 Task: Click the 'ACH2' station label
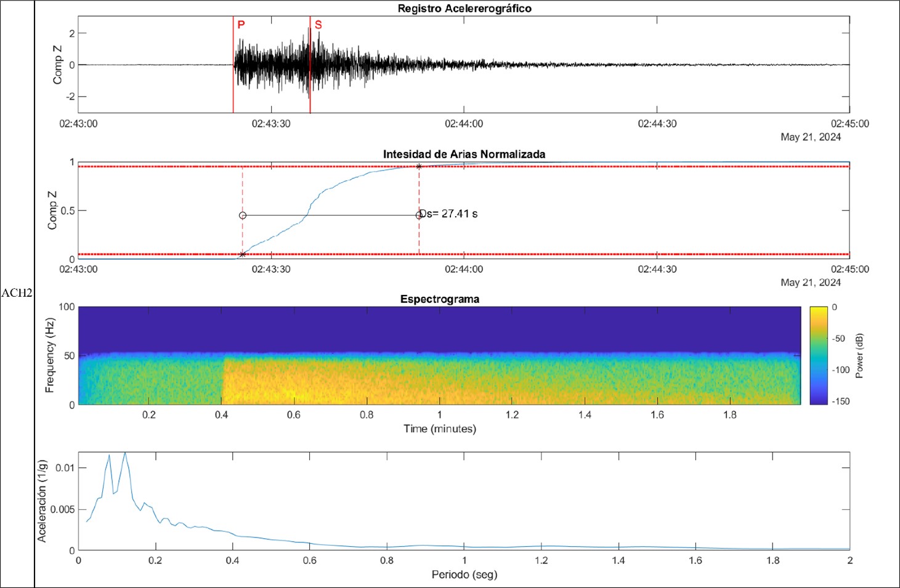(x=17, y=293)
